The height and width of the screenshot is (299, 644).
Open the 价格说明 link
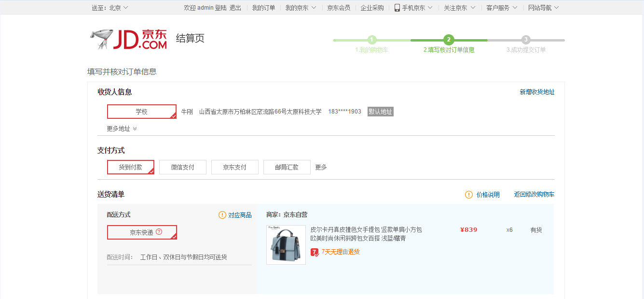(x=488, y=195)
